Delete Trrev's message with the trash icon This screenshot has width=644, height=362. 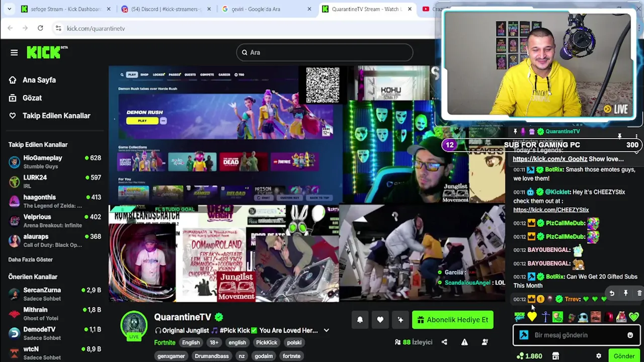pyautogui.click(x=639, y=293)
